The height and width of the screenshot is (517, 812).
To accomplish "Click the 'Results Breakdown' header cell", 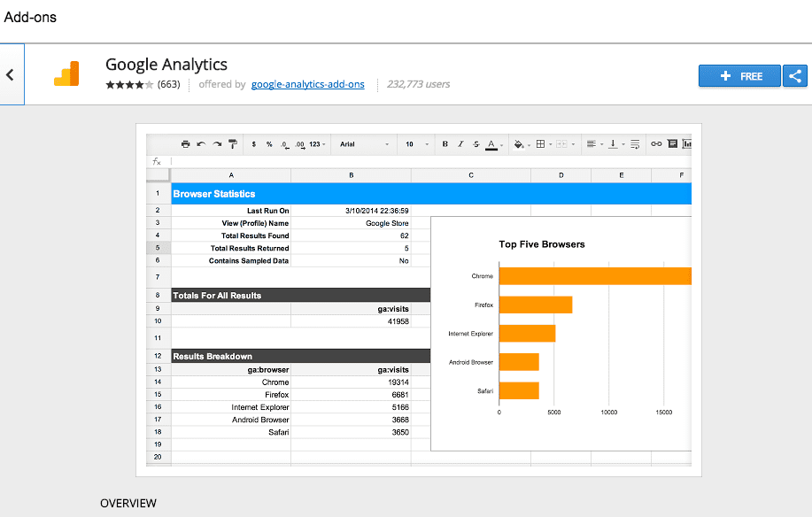I will (300, 356).
